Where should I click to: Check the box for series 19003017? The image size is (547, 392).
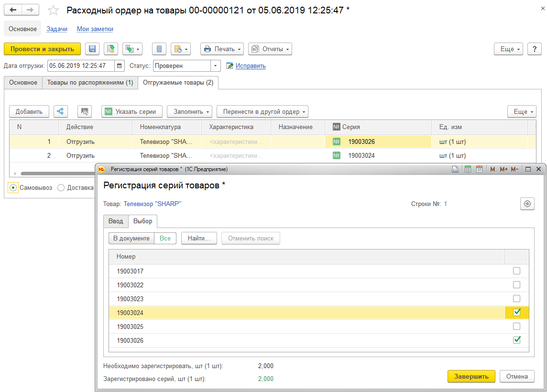[516, 271]
